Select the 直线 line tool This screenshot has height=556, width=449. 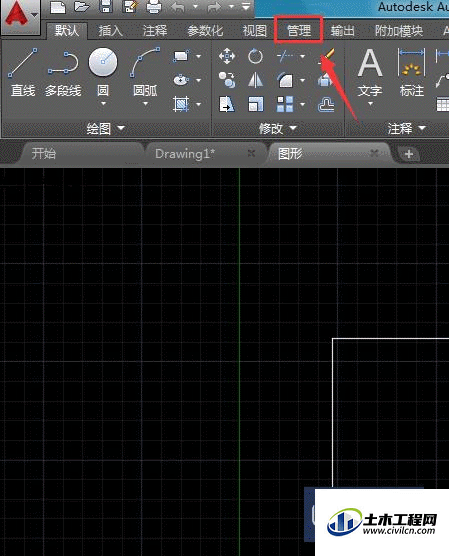[23, 73]
